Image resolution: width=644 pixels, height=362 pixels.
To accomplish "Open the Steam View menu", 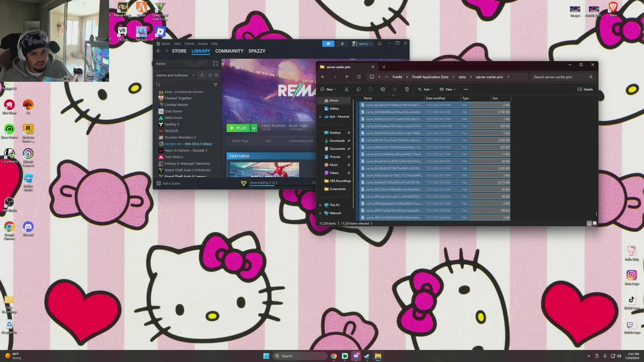I will click(x=177, y=44).
